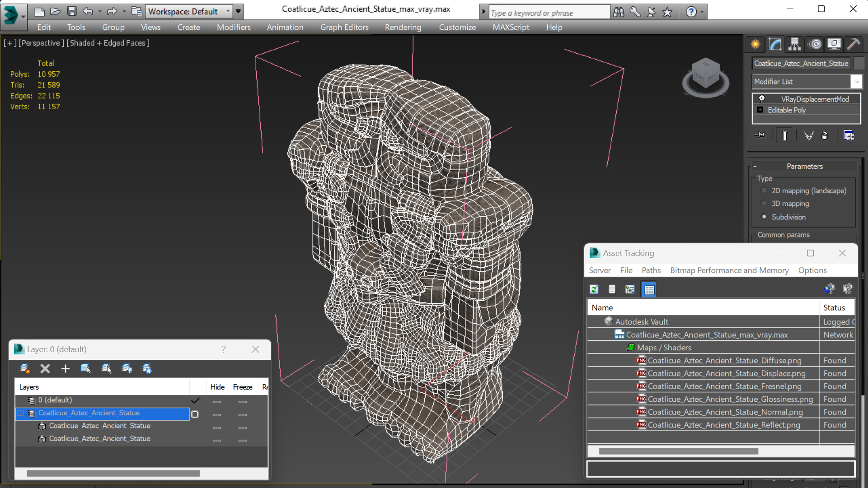
Task: Open the Modifier List dropdown
Action: (807, 81)
